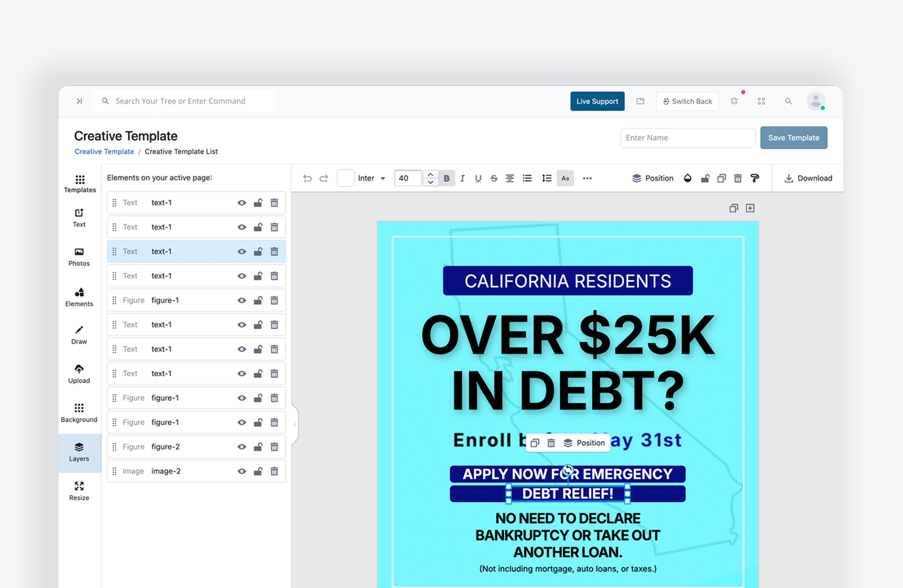The image size is (903, 588).
Task: Open the Resize tab
Action: click(79, 490)
